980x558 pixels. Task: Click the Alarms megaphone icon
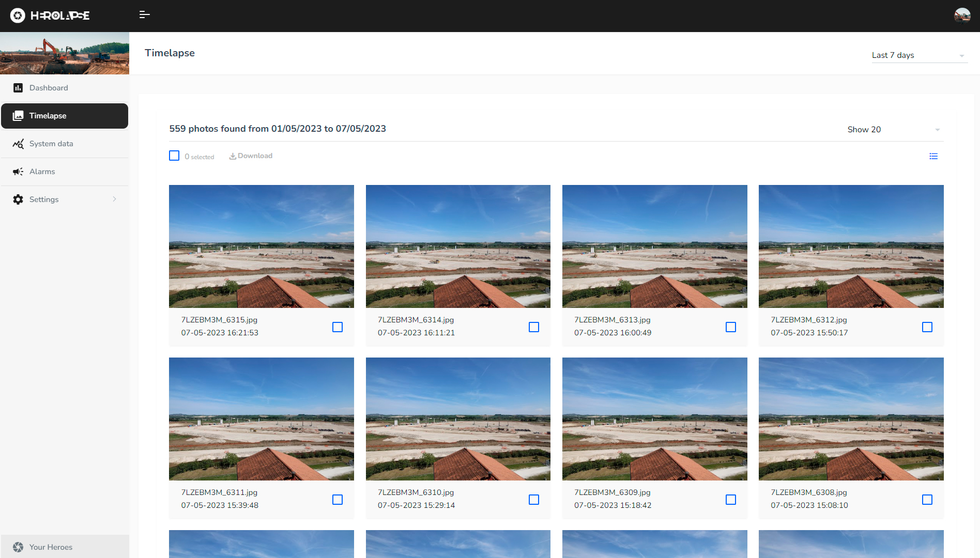(18, 172)
